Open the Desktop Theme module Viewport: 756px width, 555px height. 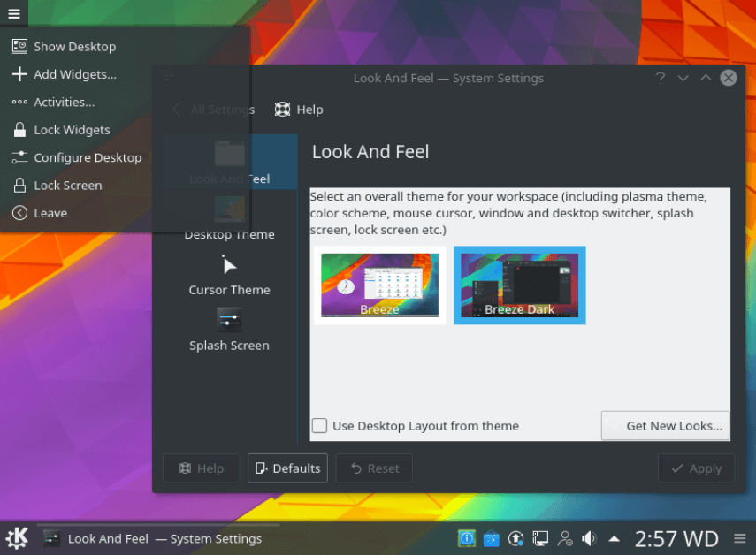coord(230,217)
